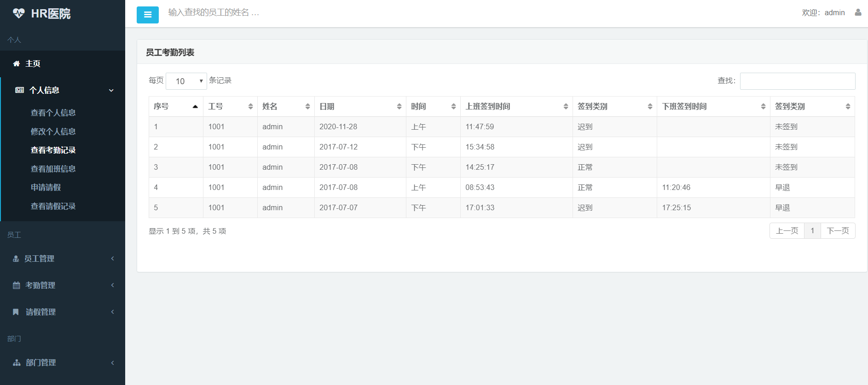Click sign-out time 11:20:46
The image size is (868, 385).
[676, 187]
